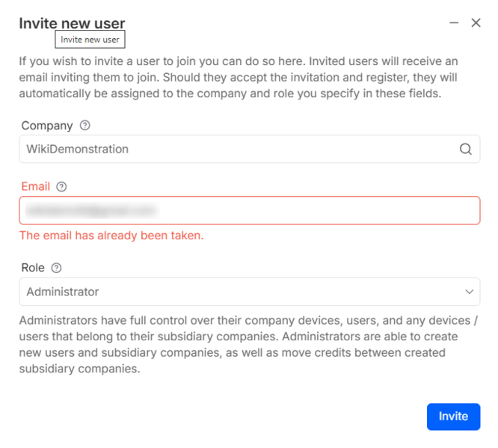Minimize the Invite new user dialog
Screen dimensions: 498x448
point(454,23)
